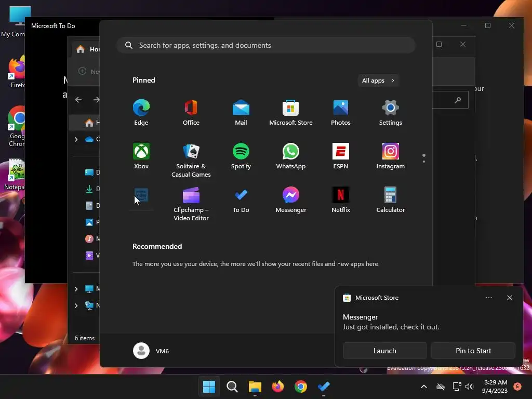Open Firefox desktop shortcut
Viewport: 532px width, 399px height.
pyautogui.click(x=17, y=72)
